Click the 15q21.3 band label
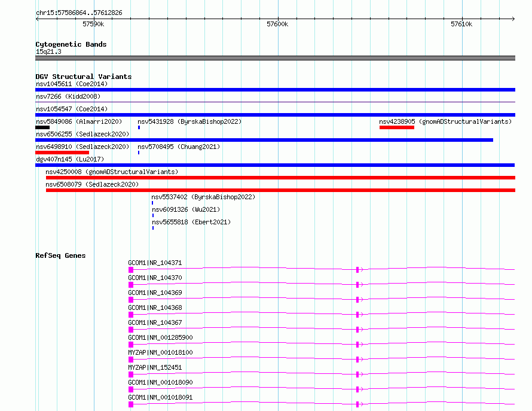532x411 pixels. point(48,51)
